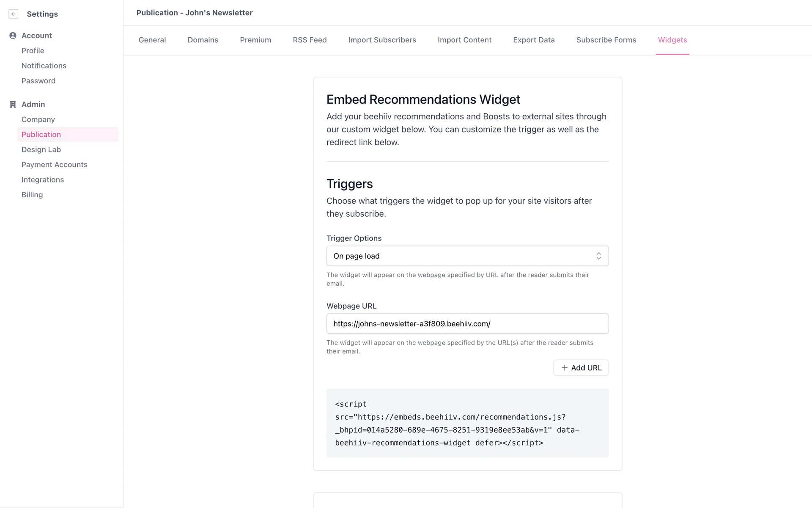Switch to the General tab
Viewport: 812px width, 508px height.
click(152, 40)
